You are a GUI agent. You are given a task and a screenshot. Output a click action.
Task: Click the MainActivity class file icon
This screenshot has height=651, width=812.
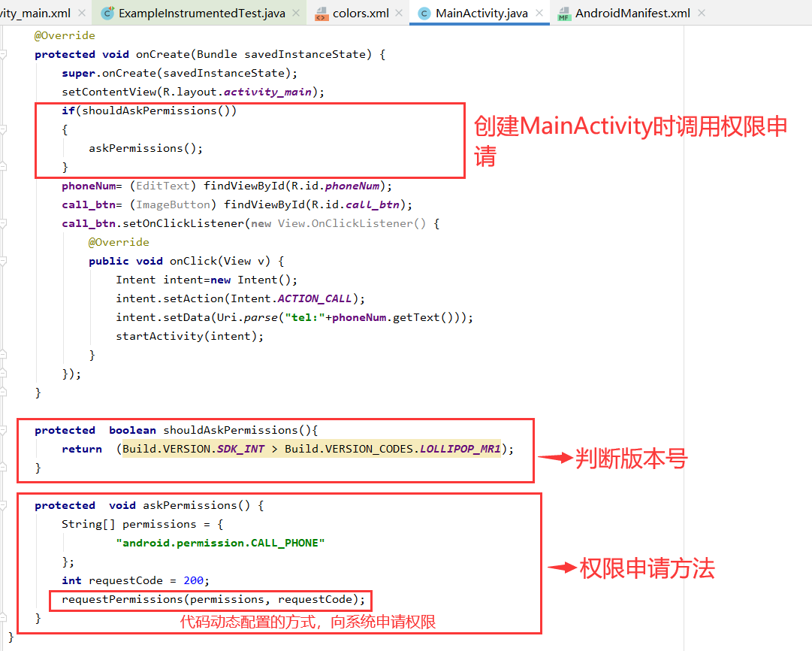tap(424, 14)
